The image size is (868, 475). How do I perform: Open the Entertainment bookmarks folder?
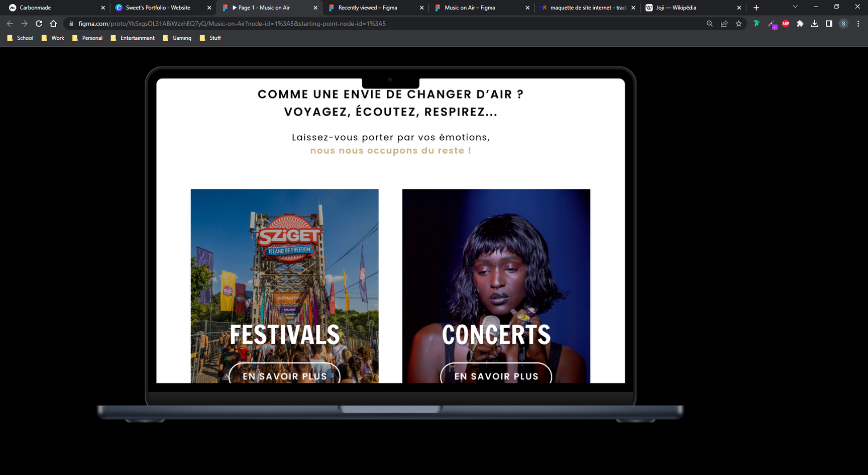[133, 38]
